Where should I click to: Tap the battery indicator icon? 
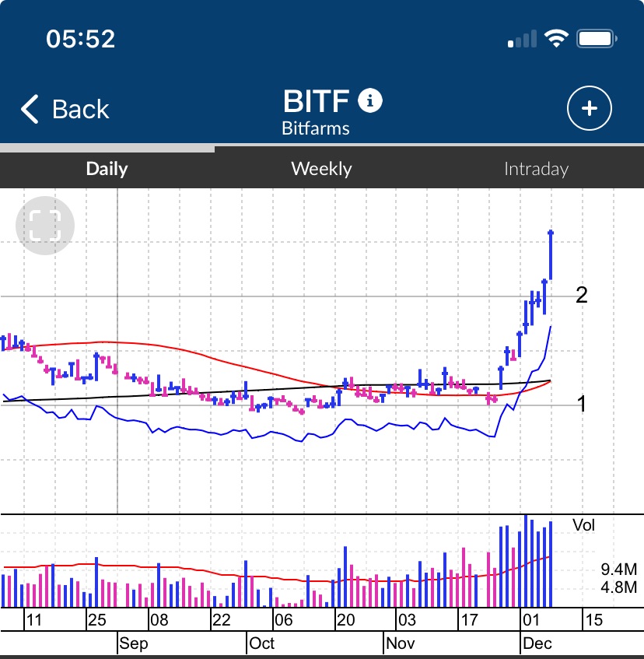tap(597, 39)
